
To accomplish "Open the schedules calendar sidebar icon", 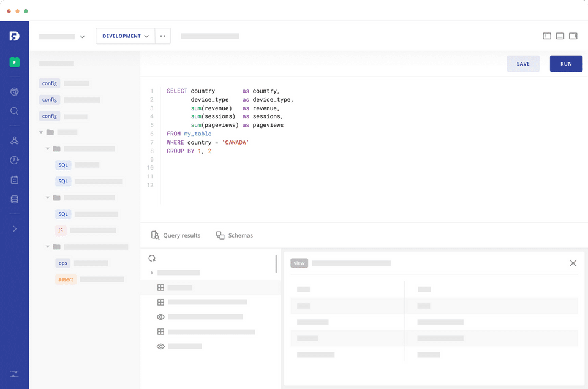I will pyautogui.click(x=14, y=180).
